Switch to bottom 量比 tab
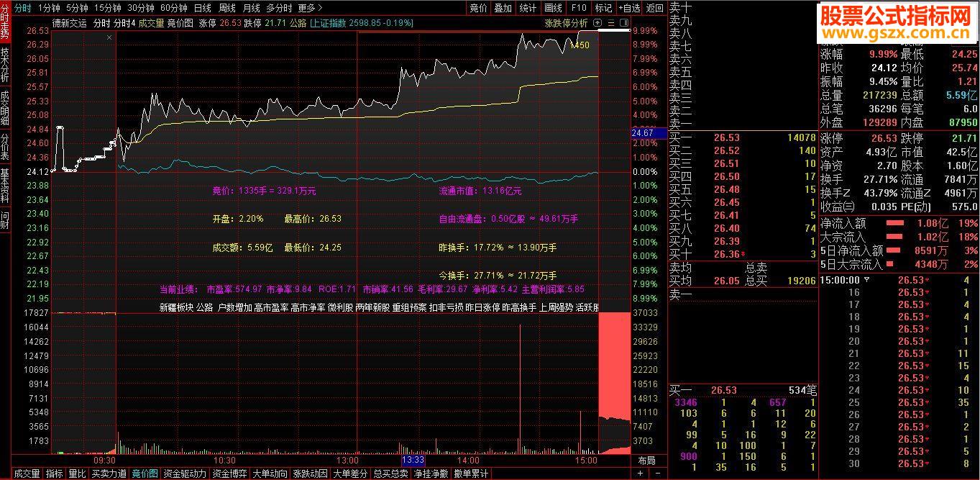The height and width of the screenshot is (480, 980). (77, 474)
